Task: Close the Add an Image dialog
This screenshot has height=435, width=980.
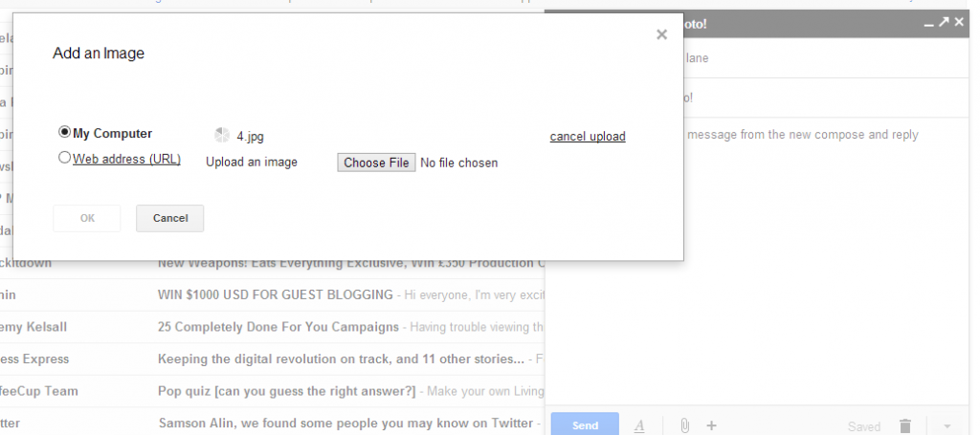Action: (x=662, y=35)
